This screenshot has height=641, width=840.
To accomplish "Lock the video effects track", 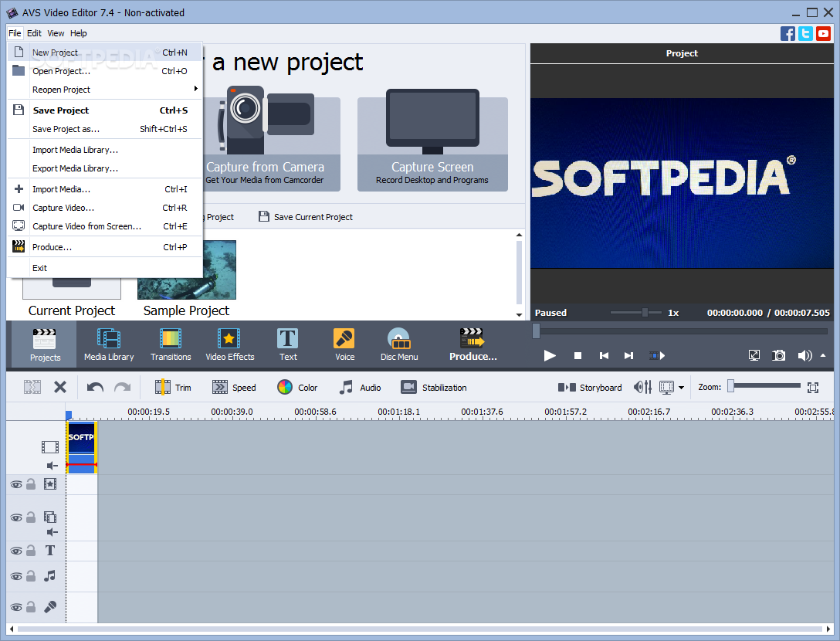I will [x=31, y=484].
